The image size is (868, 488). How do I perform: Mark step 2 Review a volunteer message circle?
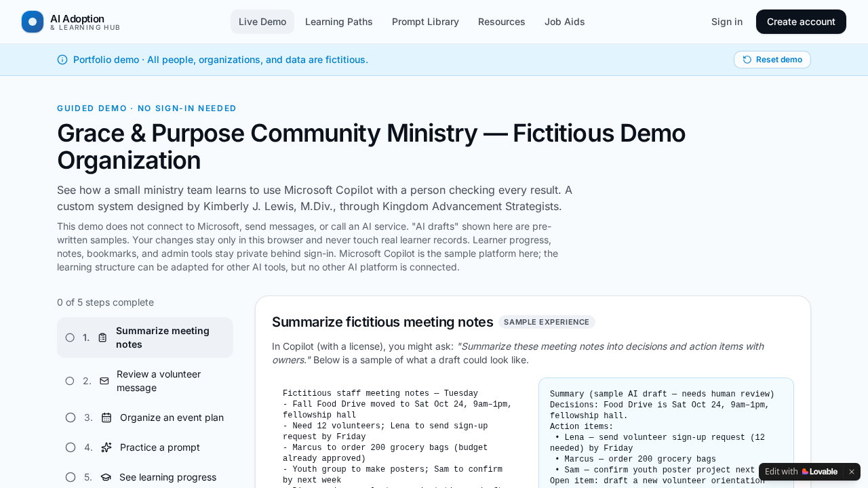[70, 381]
